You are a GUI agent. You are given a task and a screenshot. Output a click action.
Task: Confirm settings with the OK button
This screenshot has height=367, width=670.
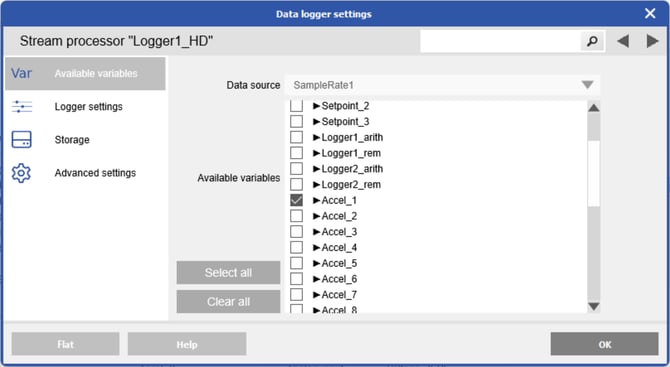point(604,344)
